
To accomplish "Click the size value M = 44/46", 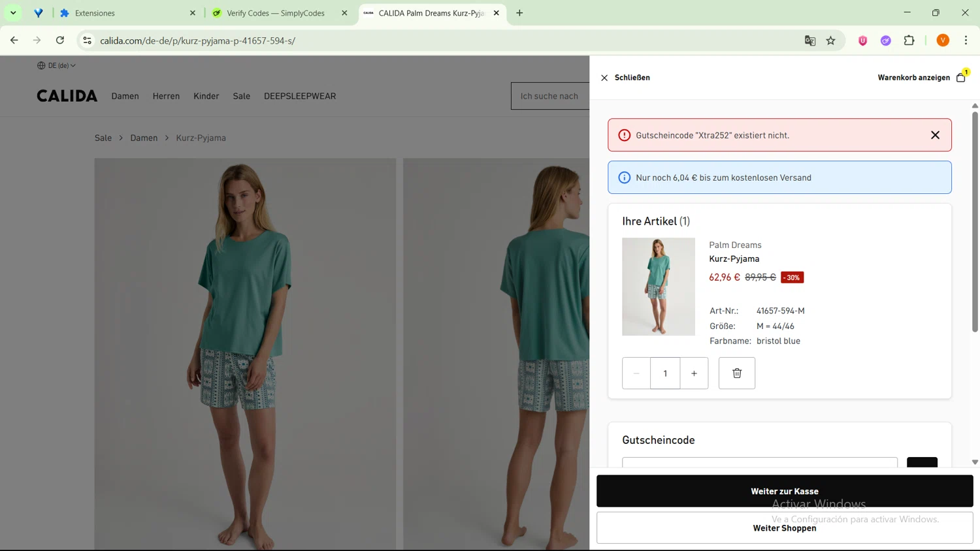I will pos(776,326).
